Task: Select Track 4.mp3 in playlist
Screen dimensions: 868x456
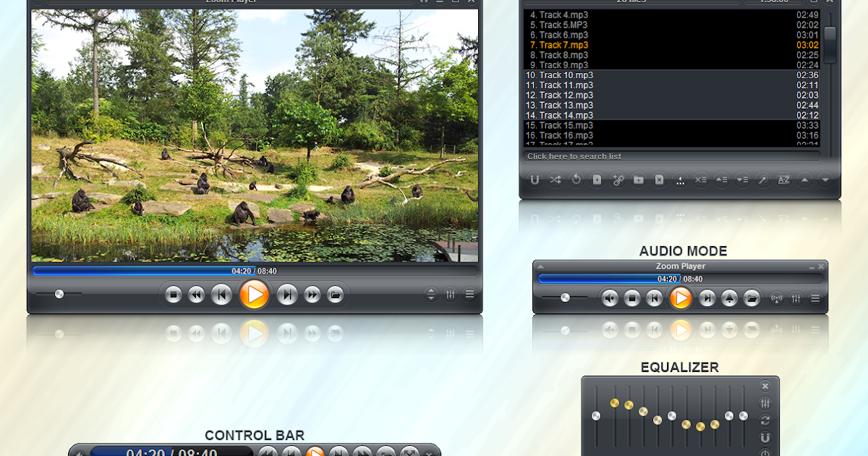Action: (x=672, y=14)
